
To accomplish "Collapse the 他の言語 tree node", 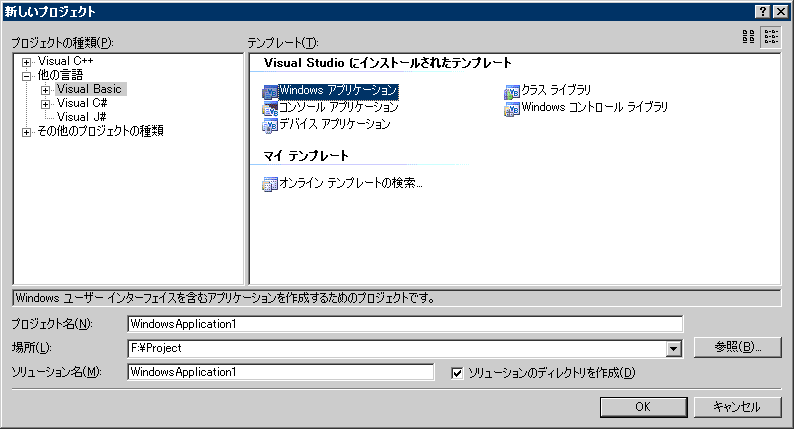I will click(x=26, y=76).
